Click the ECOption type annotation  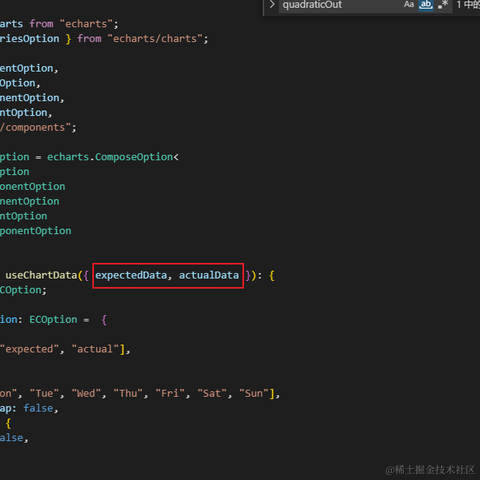coord(53,319)
